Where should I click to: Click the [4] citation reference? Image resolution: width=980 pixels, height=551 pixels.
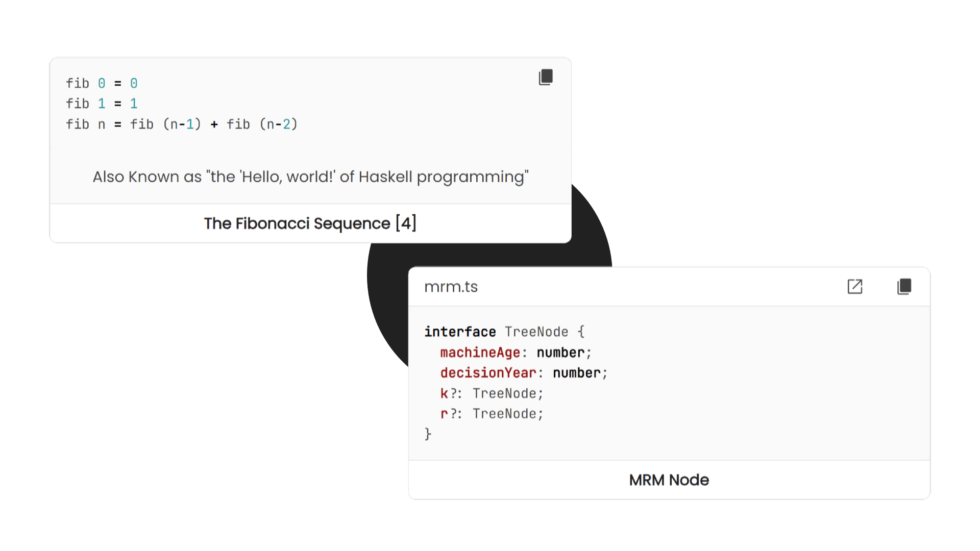coord(406,223)
